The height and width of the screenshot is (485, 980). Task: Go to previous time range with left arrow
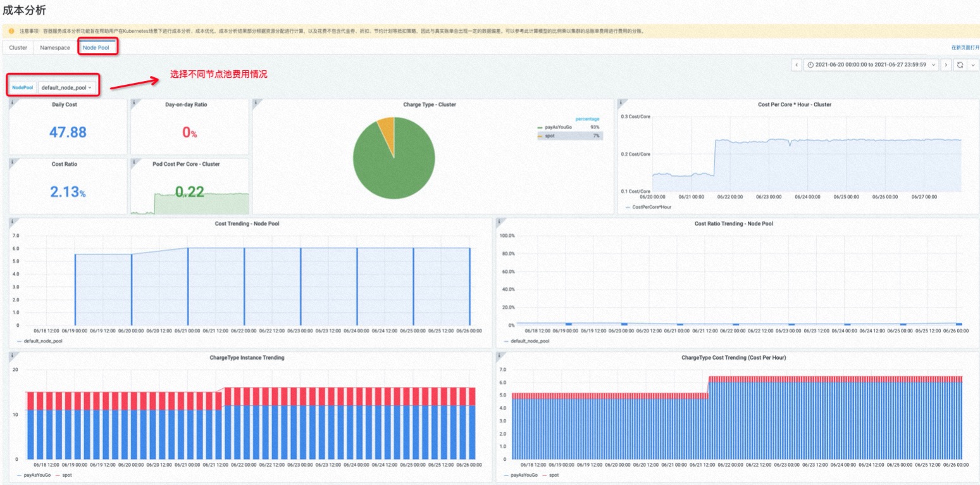797,65
